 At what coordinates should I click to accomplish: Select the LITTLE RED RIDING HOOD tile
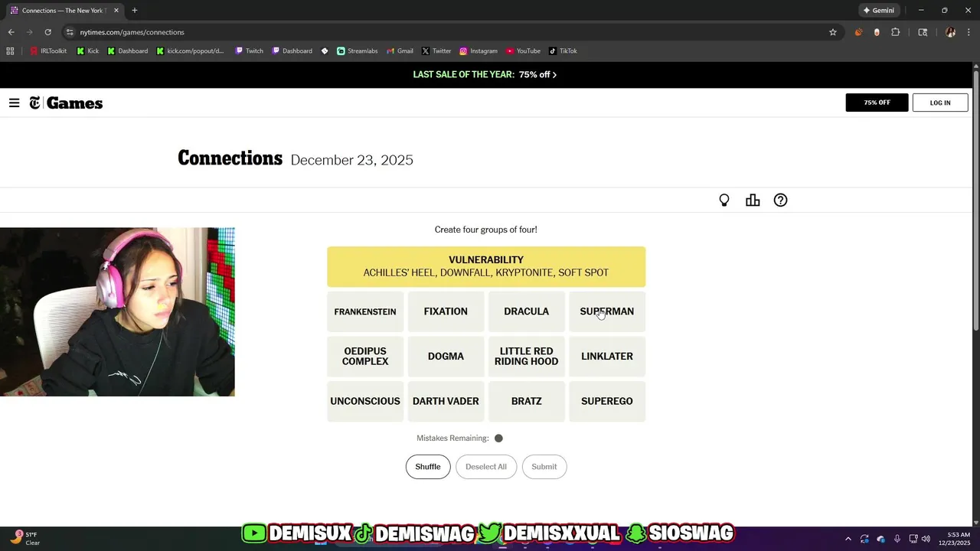click(527, 357)
